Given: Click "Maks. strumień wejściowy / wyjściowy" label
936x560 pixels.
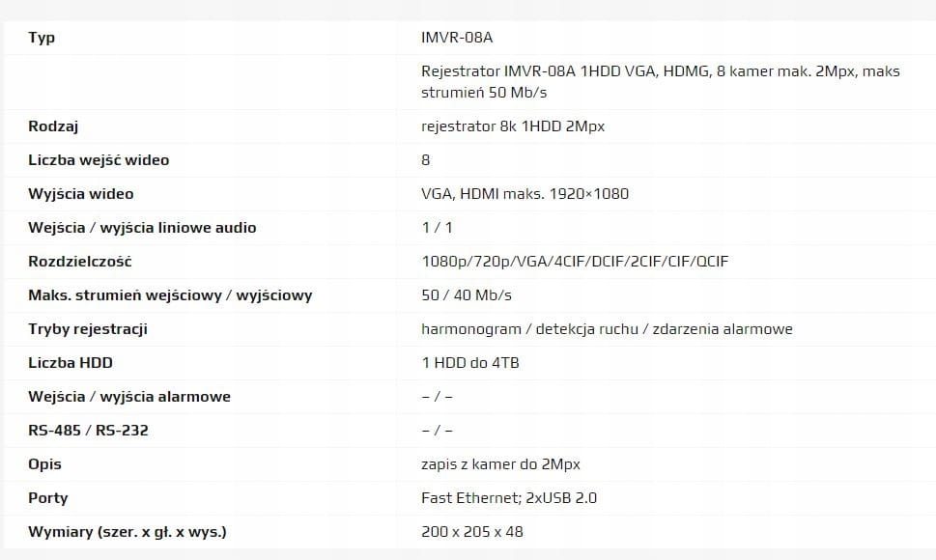Looking at the screenshot, I should [x=170, y=295].
